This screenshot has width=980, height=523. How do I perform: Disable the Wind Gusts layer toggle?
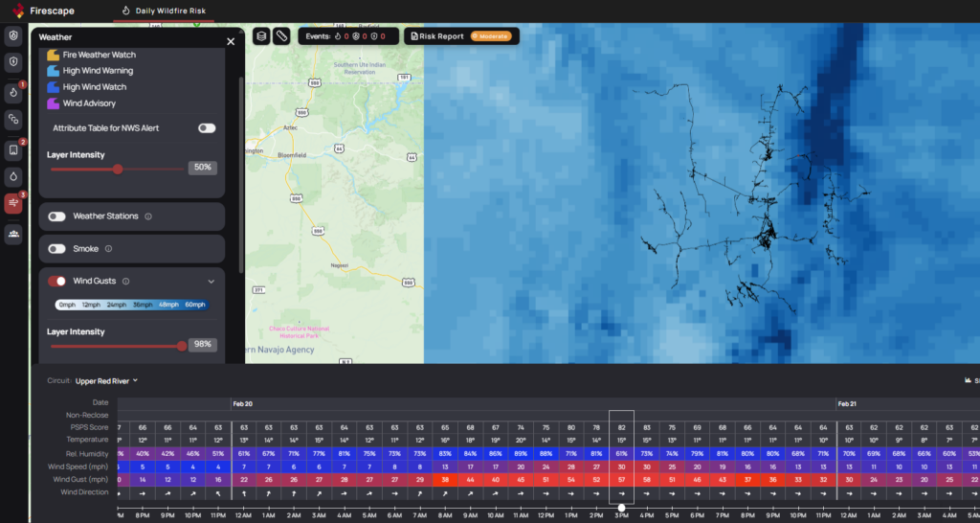57,281
